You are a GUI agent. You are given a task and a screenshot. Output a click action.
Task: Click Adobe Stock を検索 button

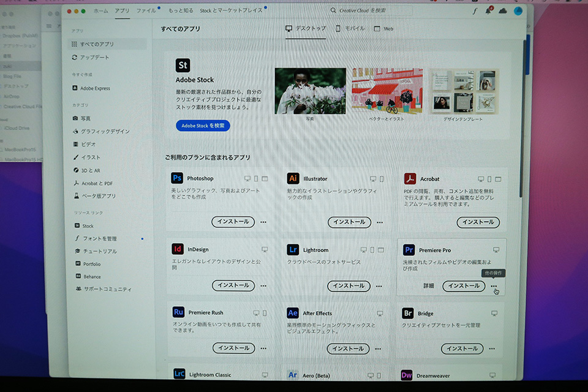(x=203, y=126)
